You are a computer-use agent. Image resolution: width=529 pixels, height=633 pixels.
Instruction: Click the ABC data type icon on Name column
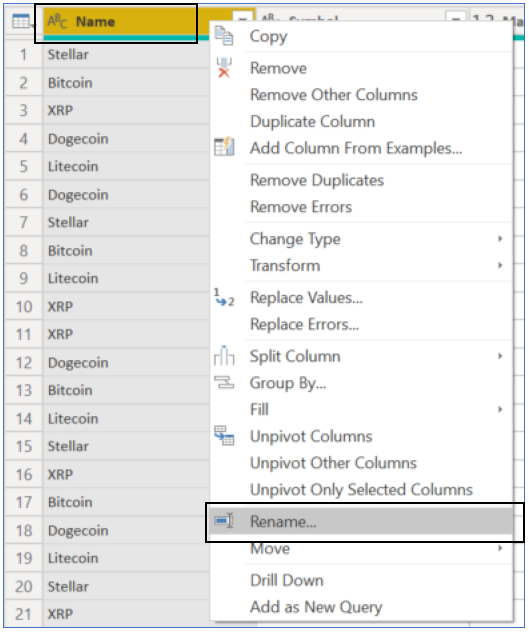[57, 21]
